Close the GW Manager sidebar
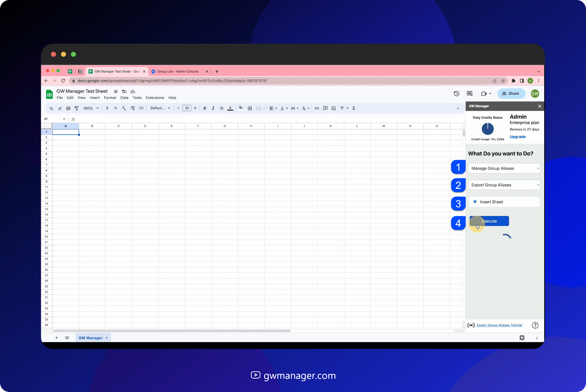This screenshot has width=586, height=392. [x=539, y=106]
